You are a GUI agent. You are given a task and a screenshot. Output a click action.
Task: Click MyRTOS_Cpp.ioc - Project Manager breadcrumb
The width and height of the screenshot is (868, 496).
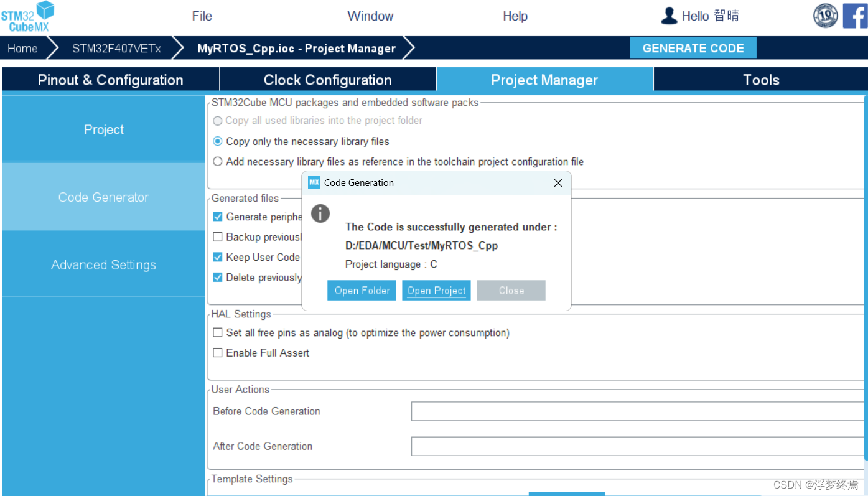(296, 49)
